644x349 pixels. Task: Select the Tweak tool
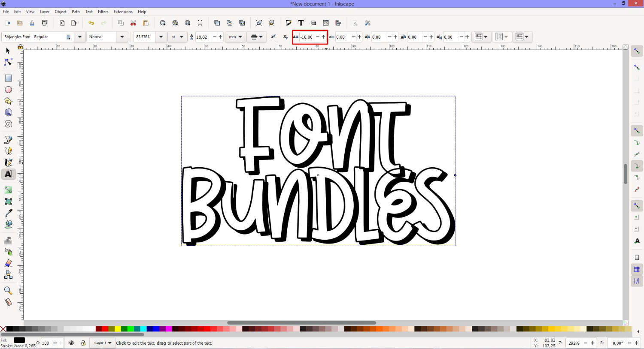[x=8, y=240]
